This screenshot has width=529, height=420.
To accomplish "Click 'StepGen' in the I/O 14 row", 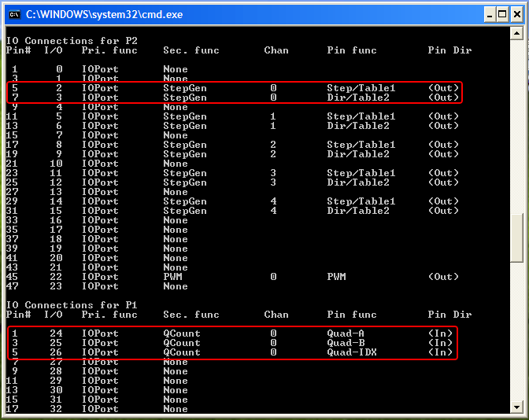I will pyautogui.click(x=185, y=201).
